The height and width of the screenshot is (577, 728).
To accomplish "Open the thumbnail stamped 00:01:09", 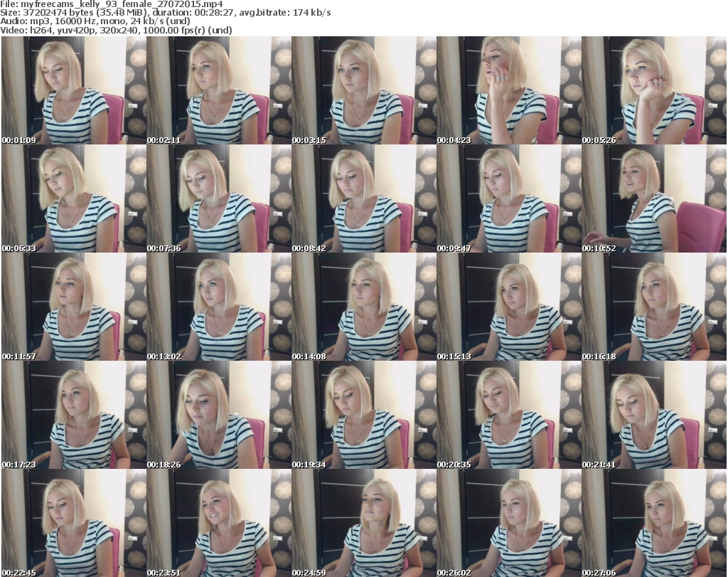I will coord(74,90).
